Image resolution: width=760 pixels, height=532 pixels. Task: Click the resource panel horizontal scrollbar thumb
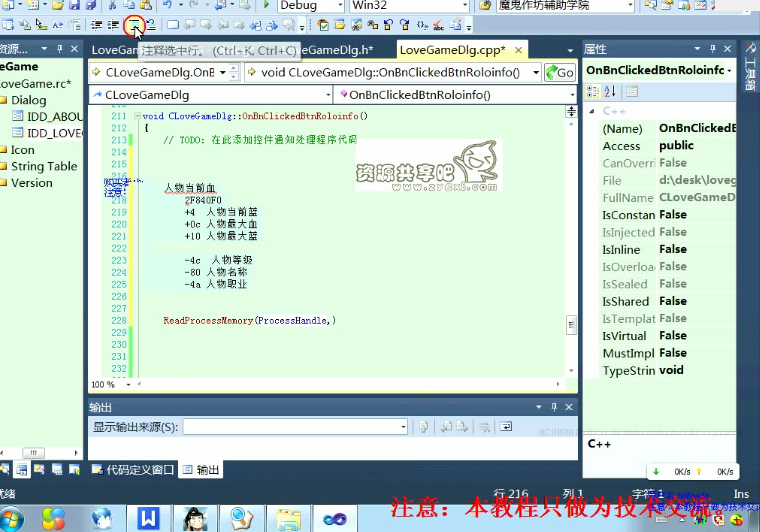[x=33, y=453]
